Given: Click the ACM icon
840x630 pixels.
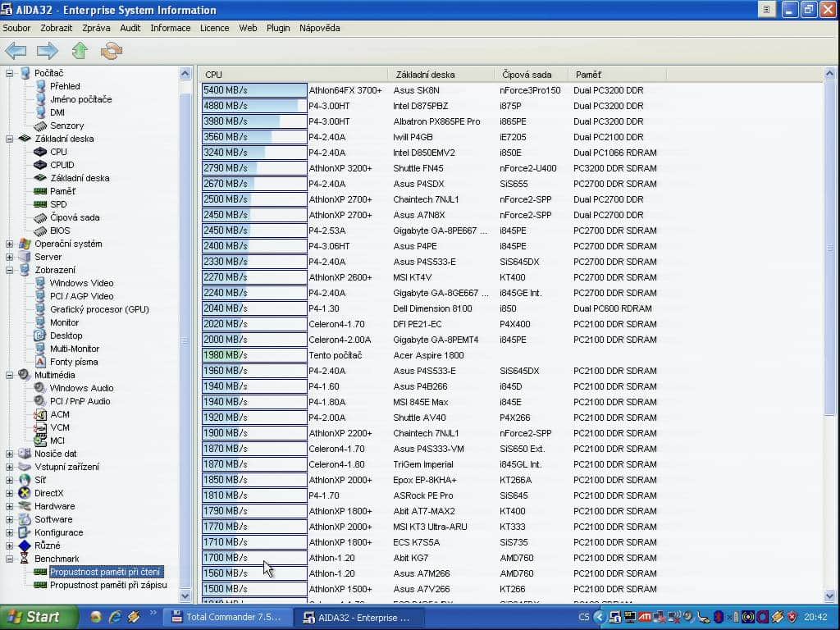Looking at the screenshot, I should tap(40, 414).
